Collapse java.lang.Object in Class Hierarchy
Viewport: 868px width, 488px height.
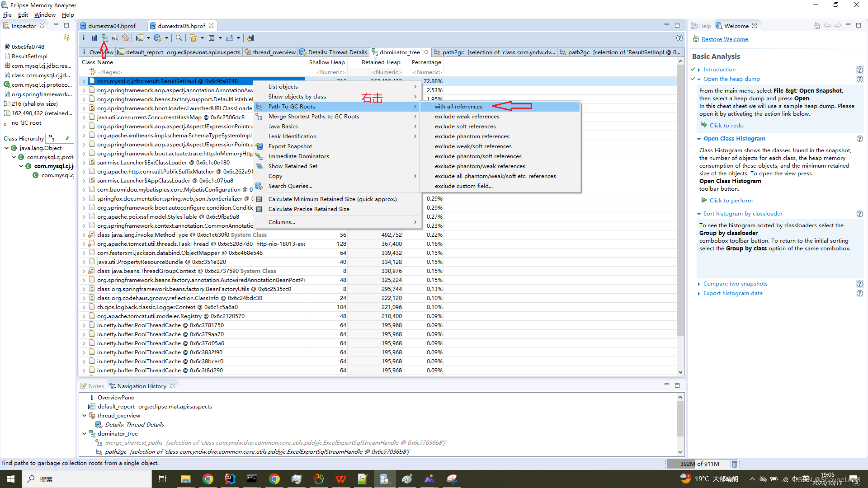pyautogui.click(x=6, y=148)
